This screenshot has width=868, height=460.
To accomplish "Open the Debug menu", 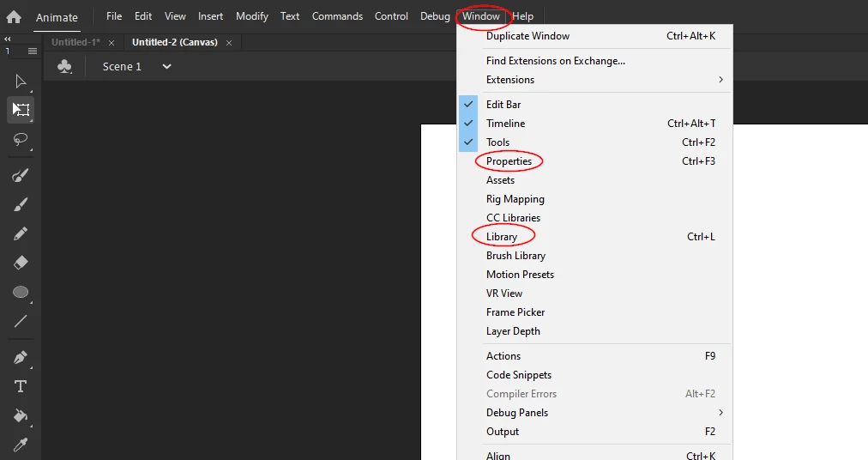I will (x=435, y=16).
